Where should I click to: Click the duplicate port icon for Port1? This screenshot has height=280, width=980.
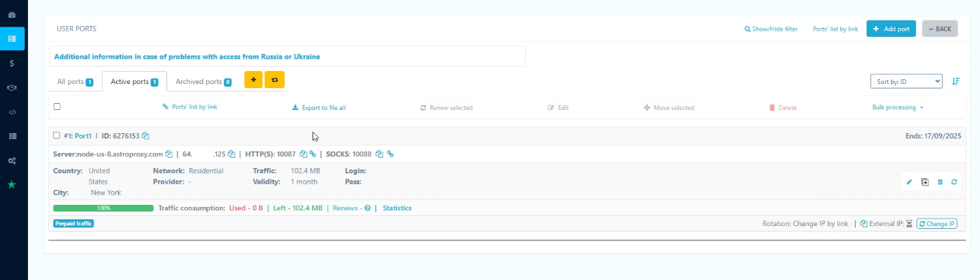(925, 182)
